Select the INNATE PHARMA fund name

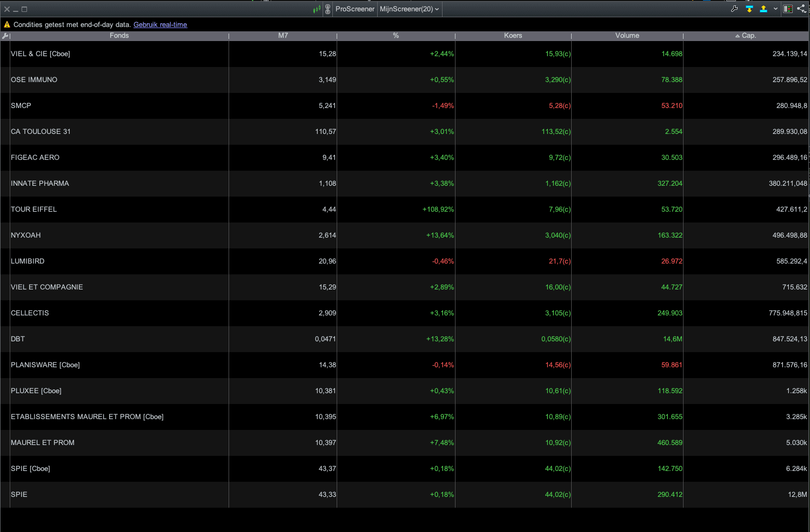(40, 184)
